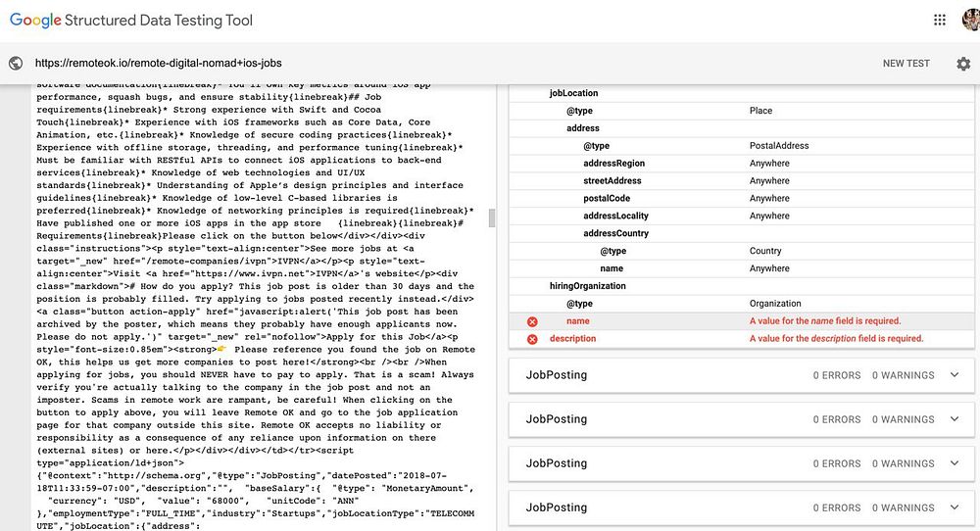Screen dimensions: 980x531
Task: Click the Google Structured Data Testing Tool logo
Action: (x=131, y=20)
